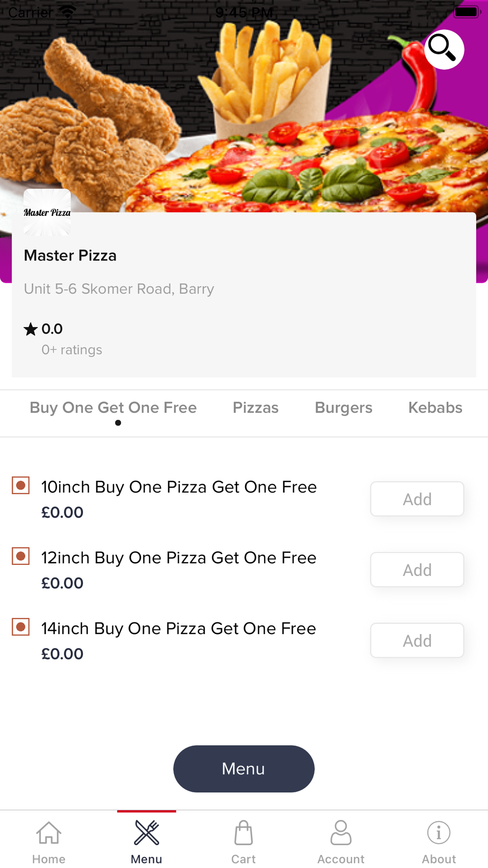Go to the Account profile icon
The width and height of the screenshot is (488, 868).
[341, 833]
